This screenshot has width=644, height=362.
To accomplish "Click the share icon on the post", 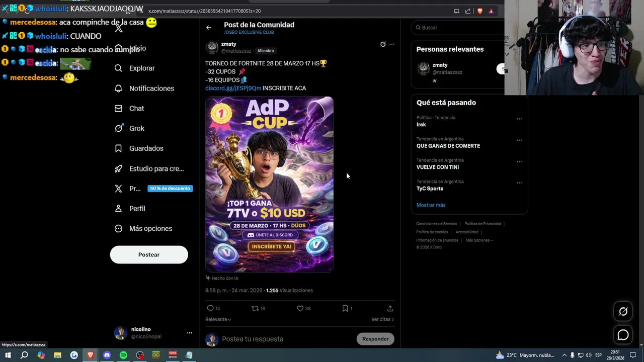I will (x=390, y=308).
